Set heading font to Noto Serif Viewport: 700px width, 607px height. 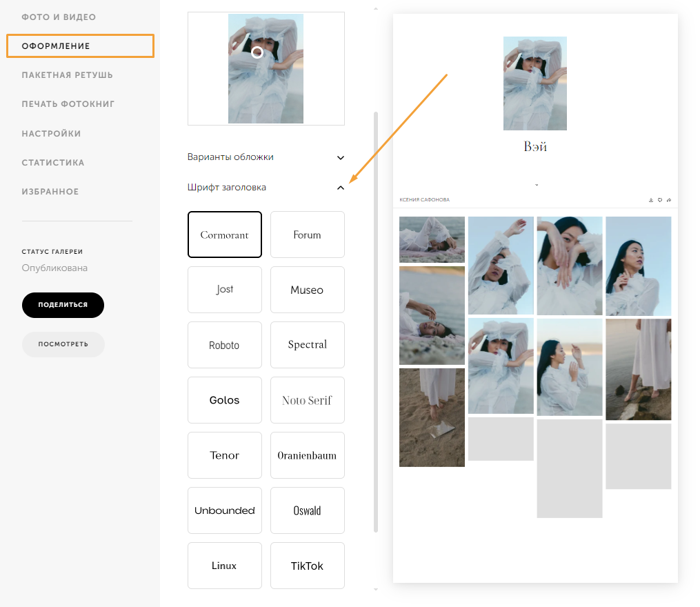(x=308, y=400)
